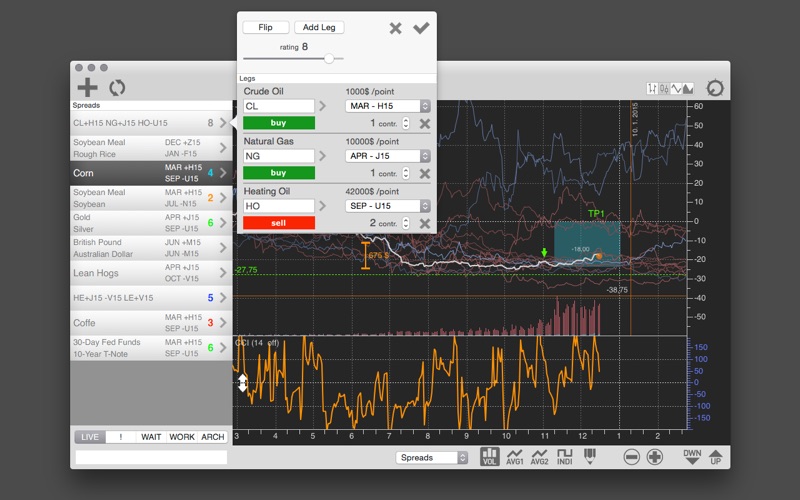This screenshot has width=800, height=500.
Task: Click the Add Leg button
Action: pyautogui.click(x=319, y=28)
